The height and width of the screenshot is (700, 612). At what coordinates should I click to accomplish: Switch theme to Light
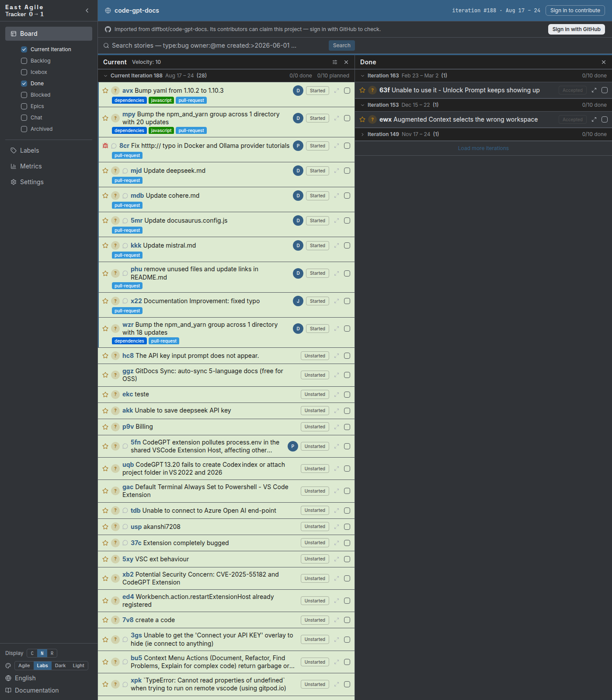79,665
